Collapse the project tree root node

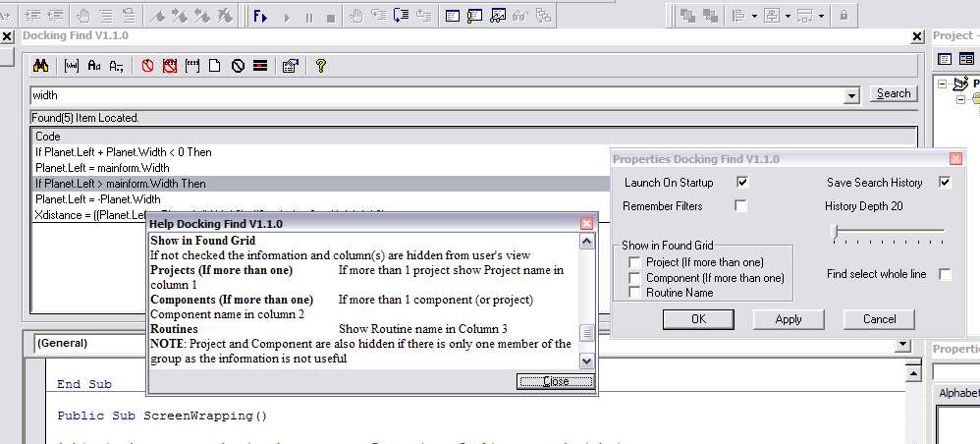coord(943,84)
